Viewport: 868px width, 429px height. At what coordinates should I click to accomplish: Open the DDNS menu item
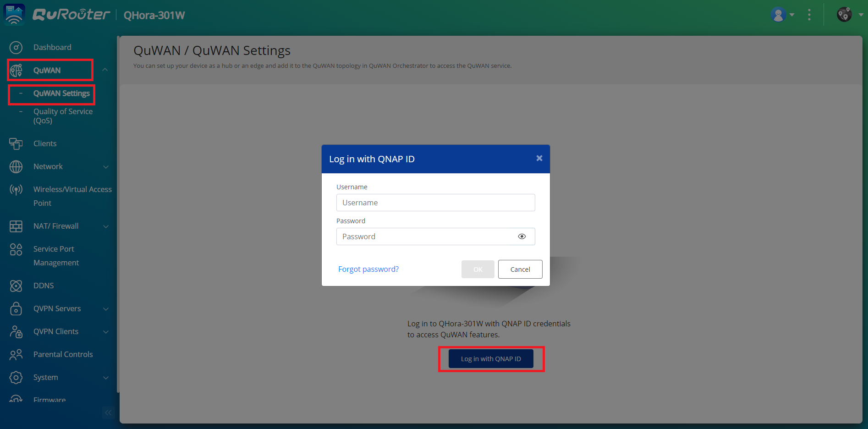click(x=44, y=286)
